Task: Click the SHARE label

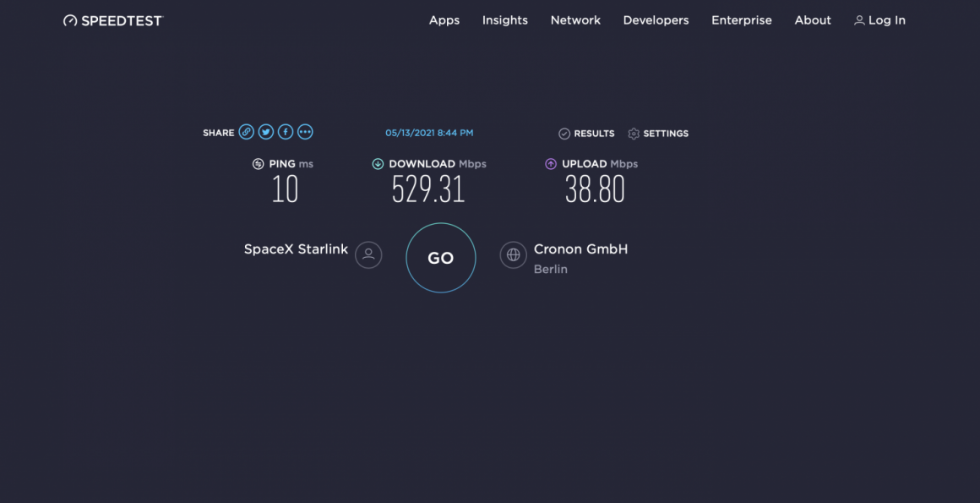Action: coord(219,133)
